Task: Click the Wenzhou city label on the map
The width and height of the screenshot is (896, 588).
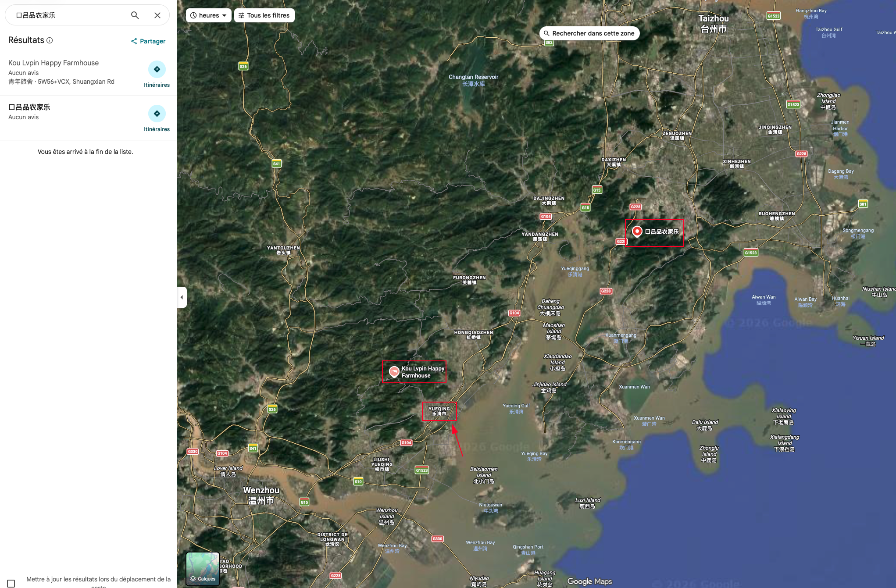Action: (261, 495)
